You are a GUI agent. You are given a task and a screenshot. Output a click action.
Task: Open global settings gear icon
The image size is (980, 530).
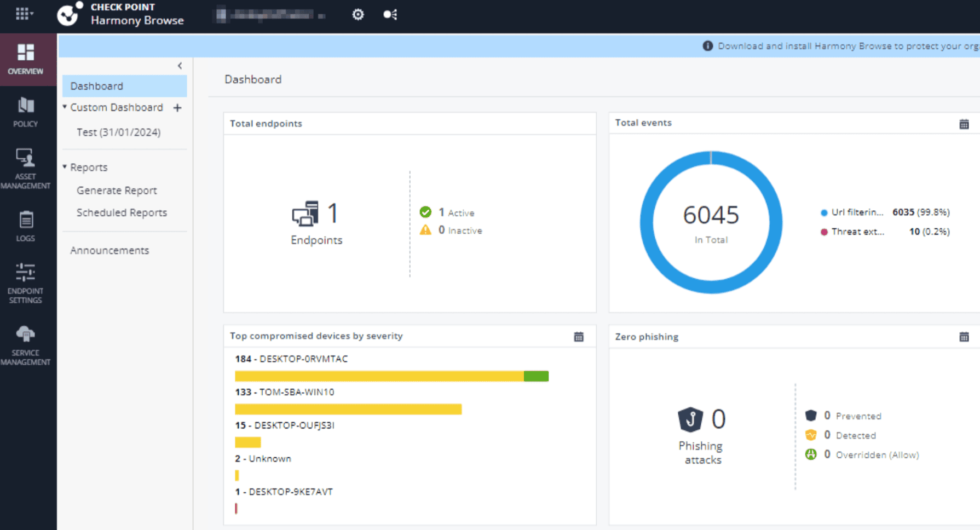pos(358,14)
